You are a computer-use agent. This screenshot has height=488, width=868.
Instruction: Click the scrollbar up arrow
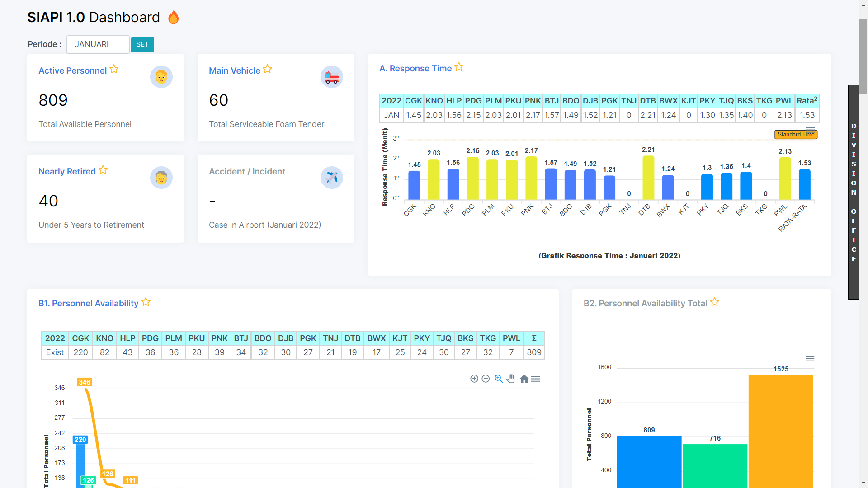863,4
